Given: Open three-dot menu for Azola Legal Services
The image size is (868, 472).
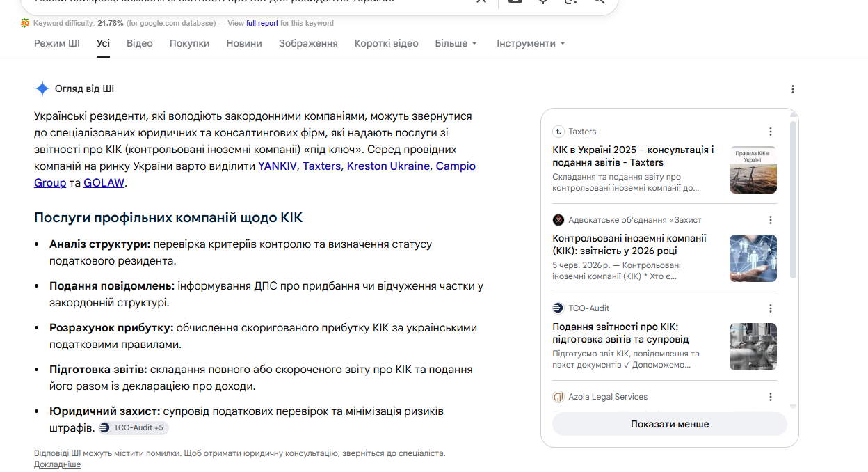Looking at the screenshot, I should (770, 397).
